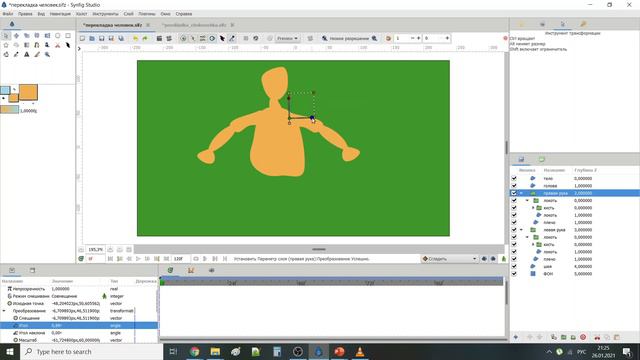Select the Star tool
Screen dimensions: 640x360
[6, 45]
